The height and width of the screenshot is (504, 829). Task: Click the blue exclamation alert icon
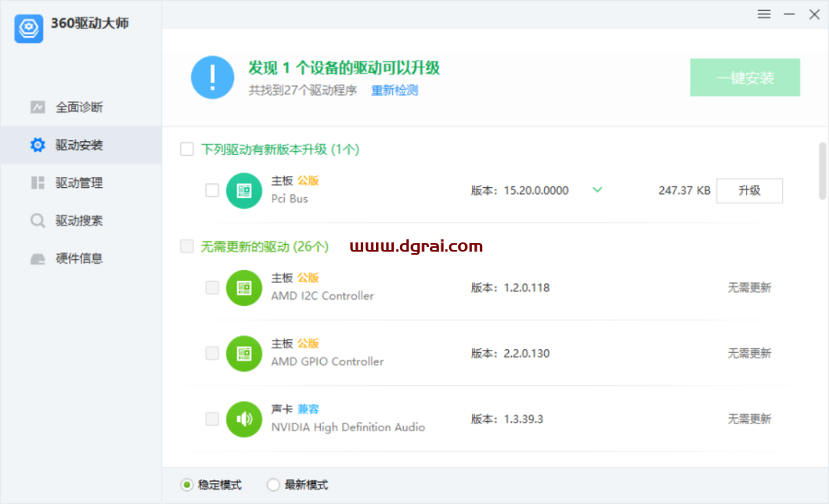pos(213,77)
